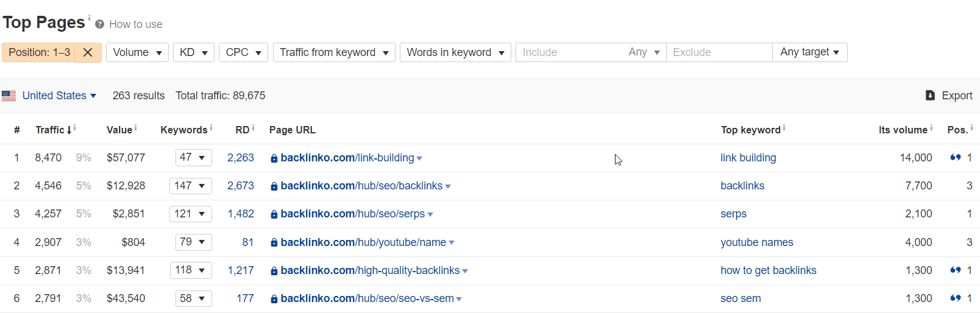980x313 pixels.
Task: Open URL options arrow for hub/seo/serps page
Action: tap(430, 215)
